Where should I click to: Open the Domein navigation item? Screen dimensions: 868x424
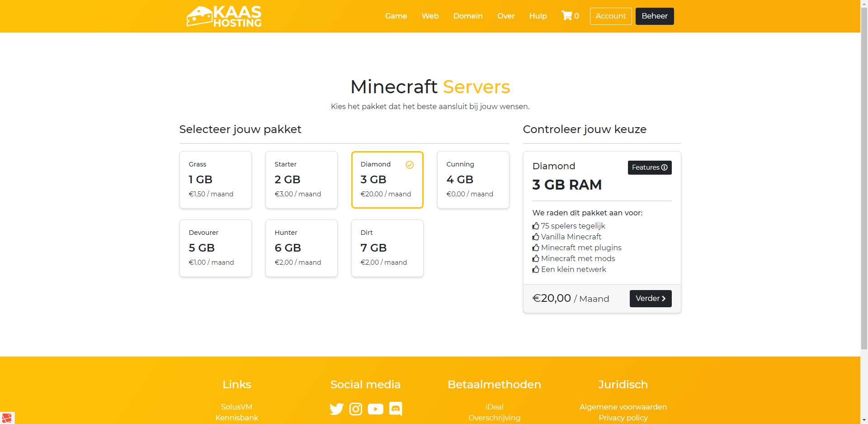click(x=468, y=16)
